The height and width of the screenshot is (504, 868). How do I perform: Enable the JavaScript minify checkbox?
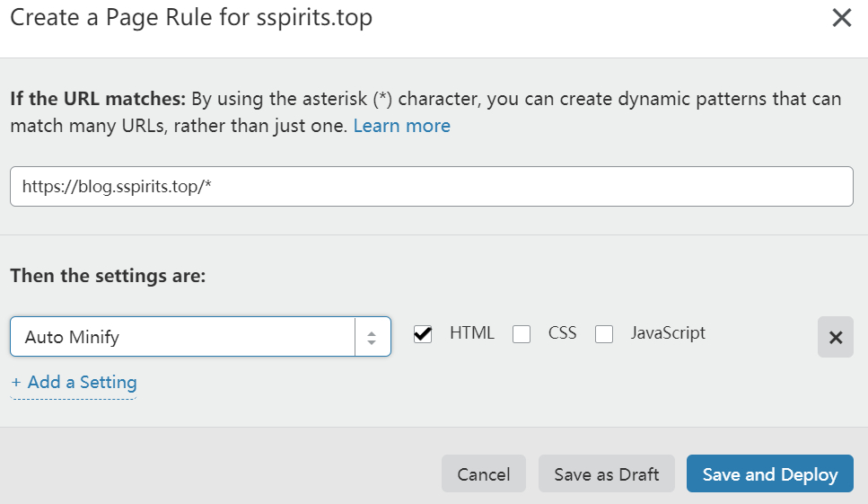tap(604, 334)
